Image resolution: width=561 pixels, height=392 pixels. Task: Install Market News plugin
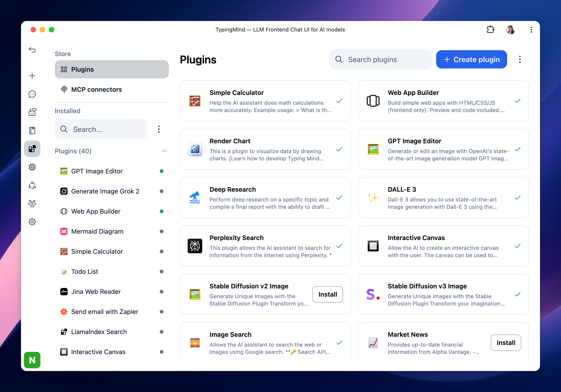coord(506,343)
